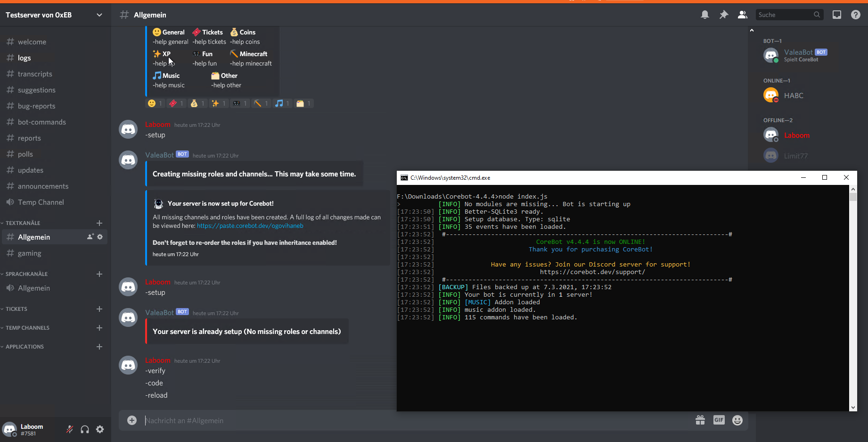Expand the TICKETS category
The width and height of the screenshot is (868, 442).
point(16,309)
